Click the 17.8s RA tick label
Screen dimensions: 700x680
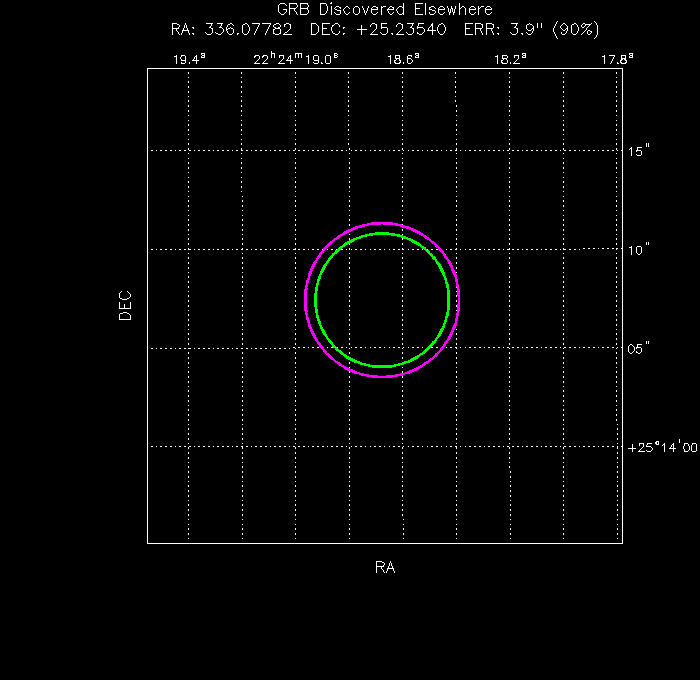617,59
